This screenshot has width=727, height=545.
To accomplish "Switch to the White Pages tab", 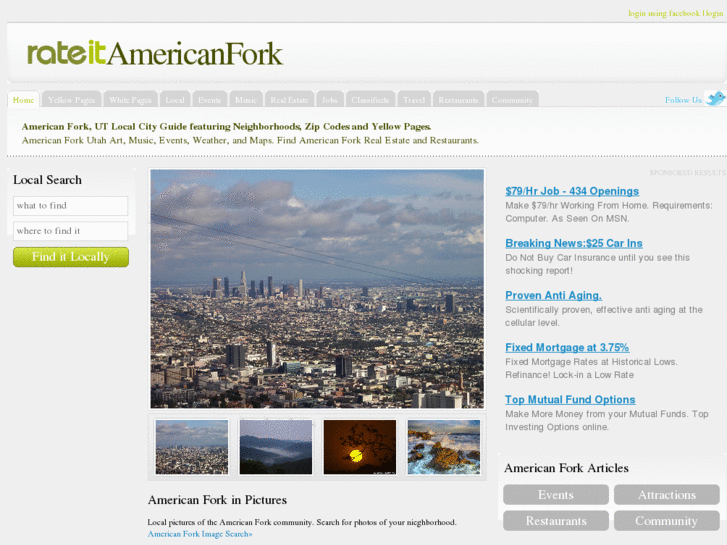I will point(130,100).
